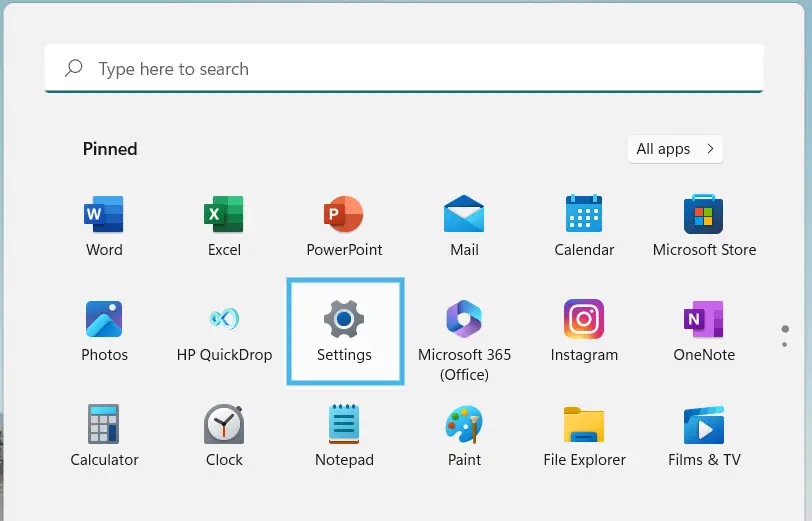This screenshot has width=812, height=521.
Task: Open the Word app
Action: [x=104, y=226]
